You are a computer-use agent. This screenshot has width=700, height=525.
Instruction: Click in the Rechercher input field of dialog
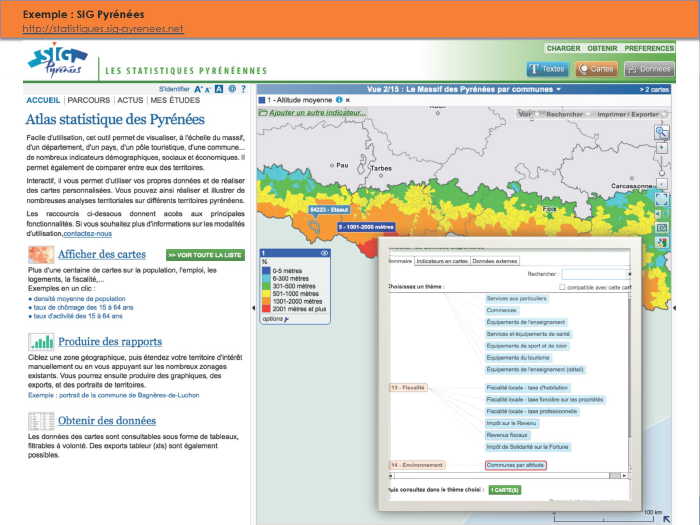[595, 274]
